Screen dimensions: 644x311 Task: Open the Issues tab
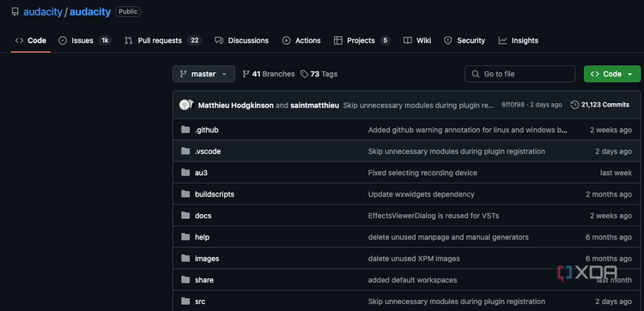click(x=85, y=40)
